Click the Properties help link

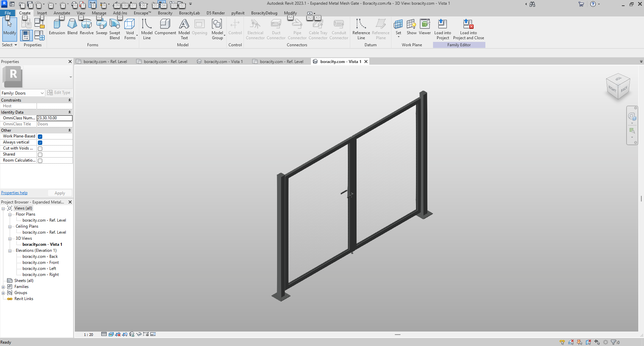14,193
